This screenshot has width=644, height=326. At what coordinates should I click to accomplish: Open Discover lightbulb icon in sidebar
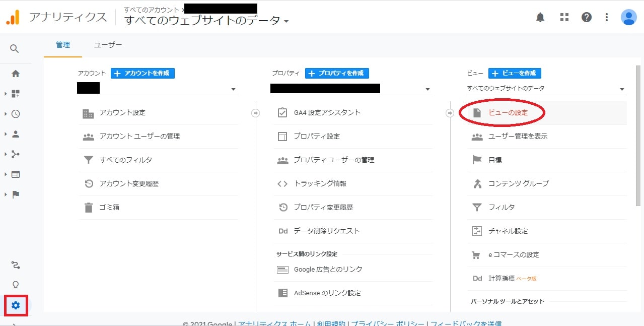coord(16,285)
